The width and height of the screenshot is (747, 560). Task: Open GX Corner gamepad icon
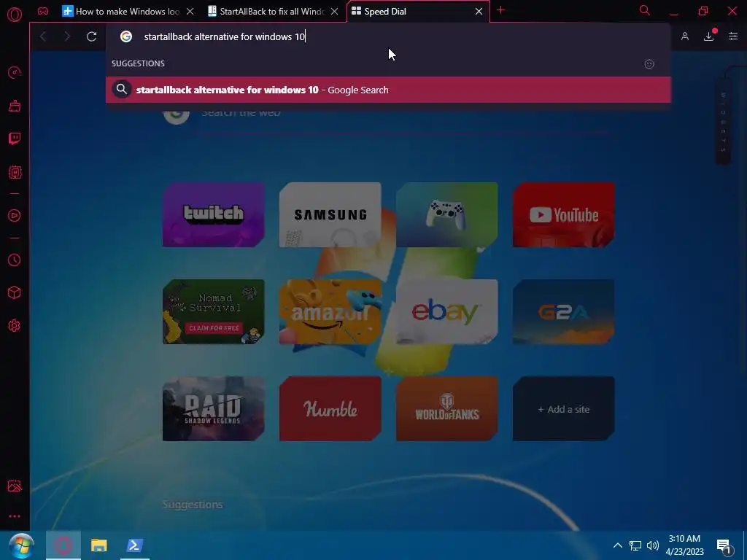click(x=43, y=11)
